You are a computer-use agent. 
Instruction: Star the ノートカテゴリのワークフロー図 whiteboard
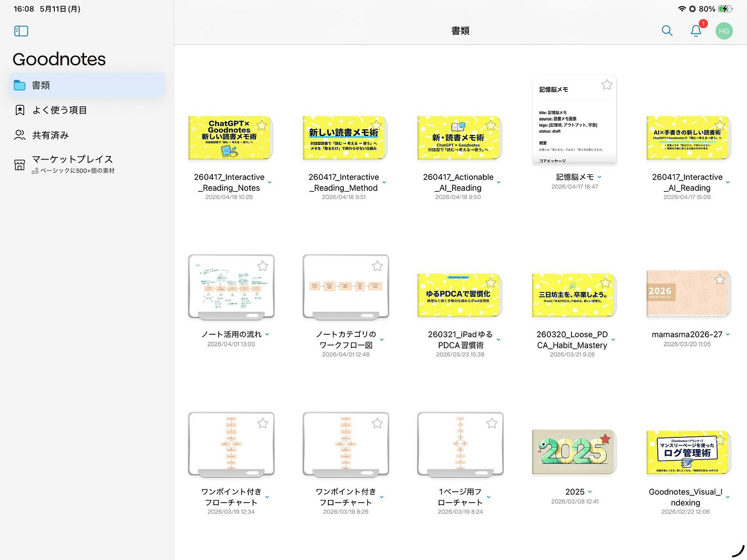377,266
